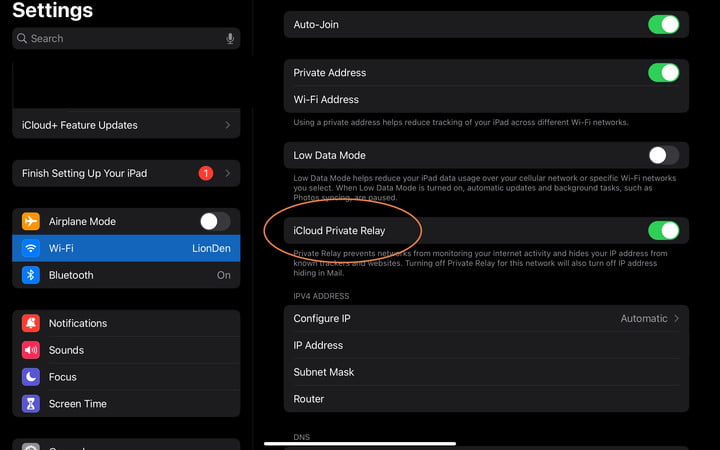This screenshot has width=720, height=450.
Task: Click in the Search field
Action: 126,38
